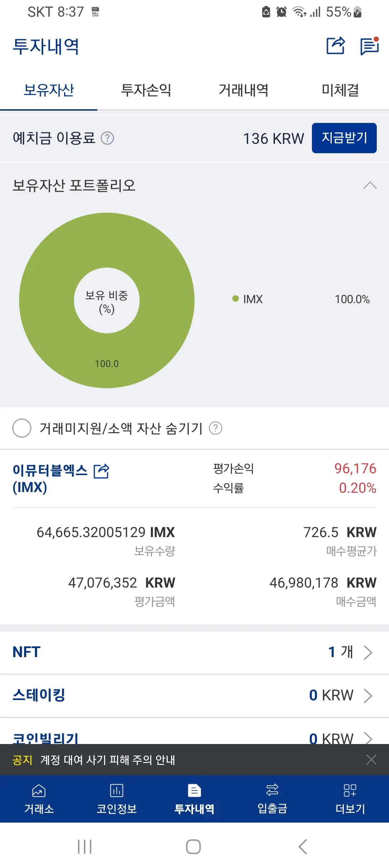This screenshot has width=389, height=868.
Task: Tap help icon beside 예치금 이용료
Action: (x=107, y=138)
